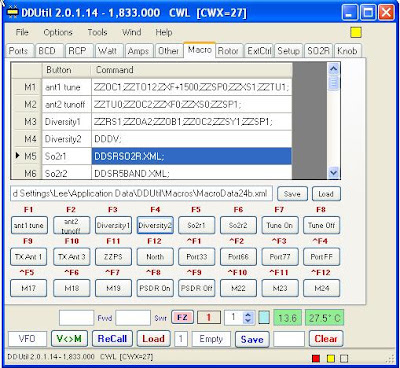Click the numeric stepper arrows beside 1

(x=248, y=317)
